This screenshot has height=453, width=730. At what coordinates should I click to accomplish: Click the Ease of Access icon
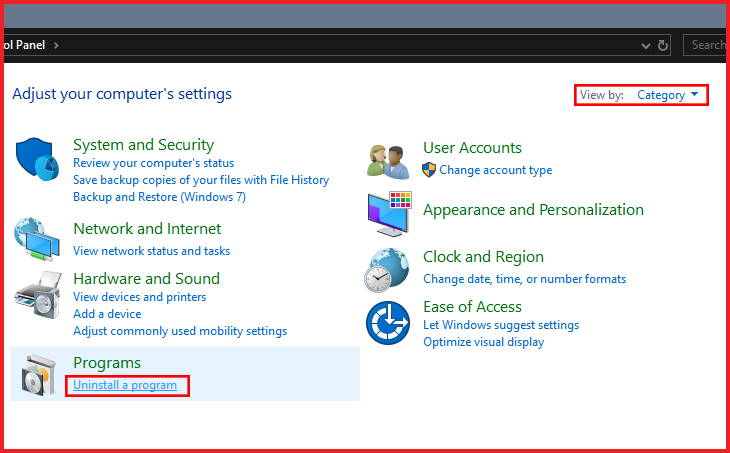[388, 323]
